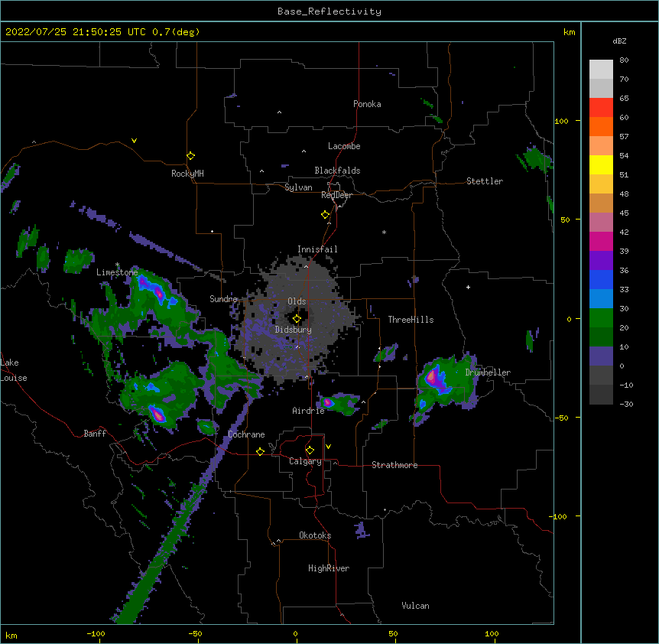Click the storm cell core west of Drumheller
Viewport: 659px width, 644px height.
[x=433, y=376]
